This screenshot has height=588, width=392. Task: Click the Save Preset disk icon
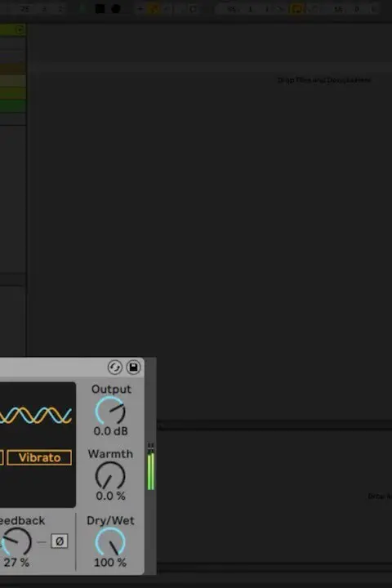133,367
